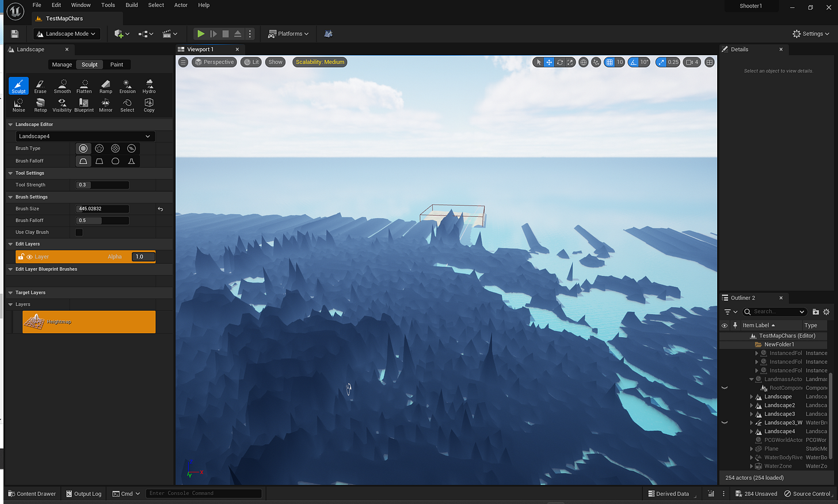
Task: Select the Erase landscape tool
Action: click(x=40, y=86)
